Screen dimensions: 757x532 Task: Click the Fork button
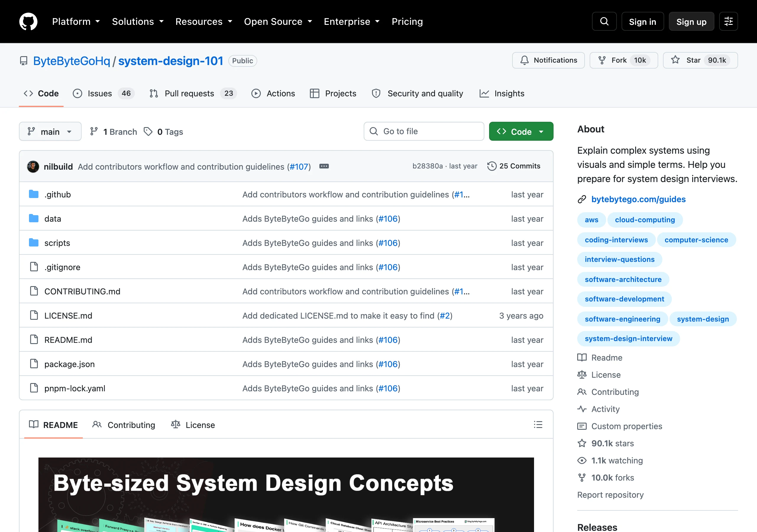pos(623,60)
